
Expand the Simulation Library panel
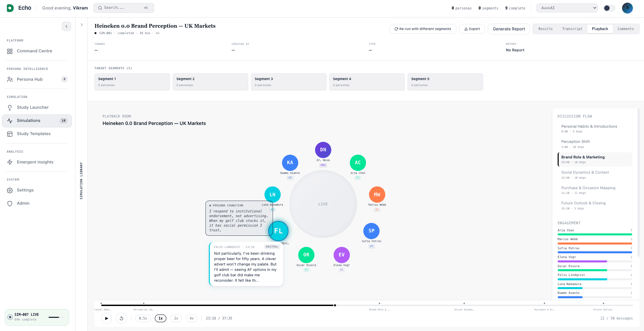(x=82, y=25)
